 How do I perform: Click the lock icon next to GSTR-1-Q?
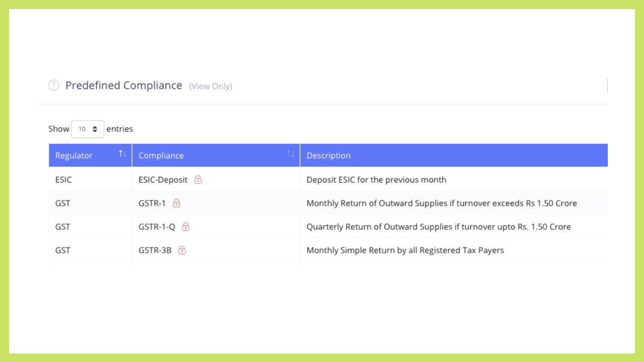coord(186,227)
